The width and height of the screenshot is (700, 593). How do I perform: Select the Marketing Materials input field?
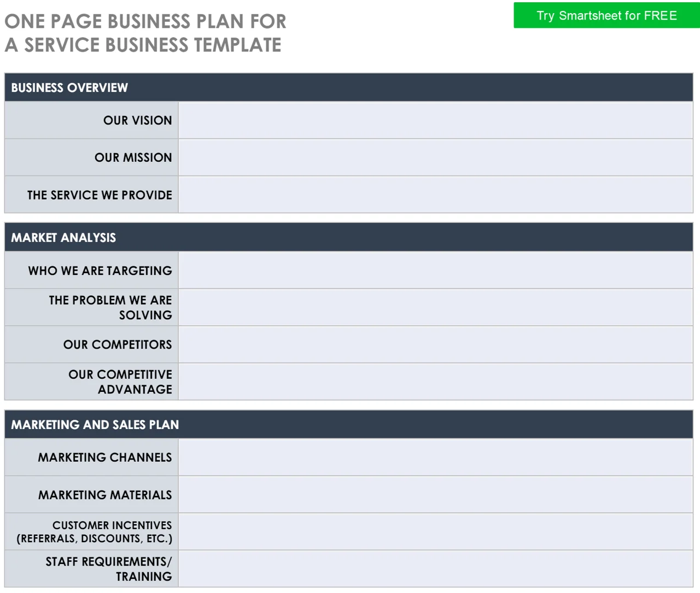[435, 494]
